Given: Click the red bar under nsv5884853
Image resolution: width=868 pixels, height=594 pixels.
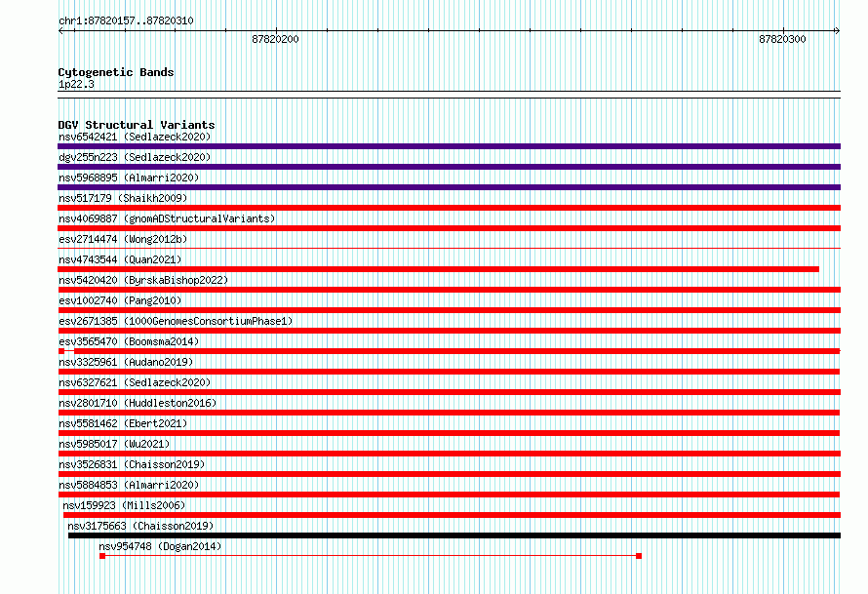Looking at the screenshot, I should pyautogui.click(x=449, y=495).
